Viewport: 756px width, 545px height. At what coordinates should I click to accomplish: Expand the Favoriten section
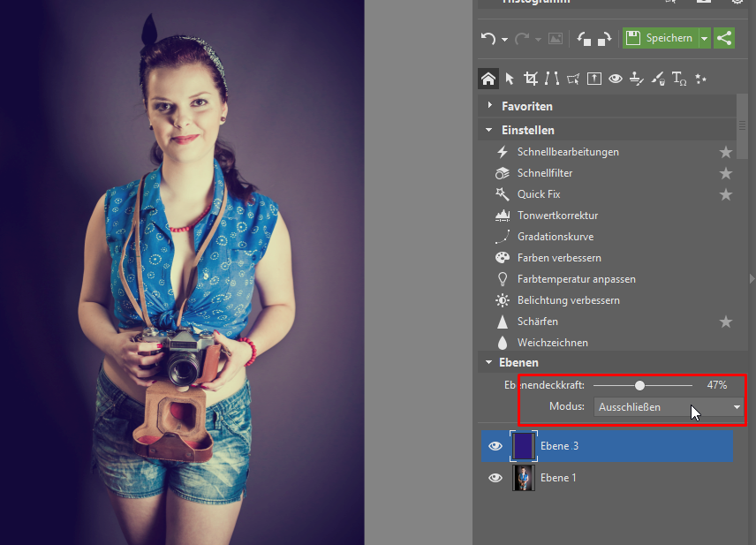point(490,105)
